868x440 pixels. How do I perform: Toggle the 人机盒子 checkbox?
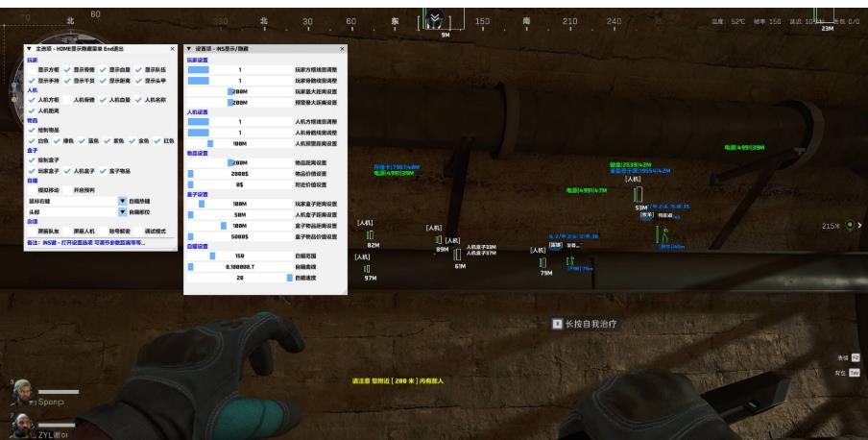tap(67, 171)
